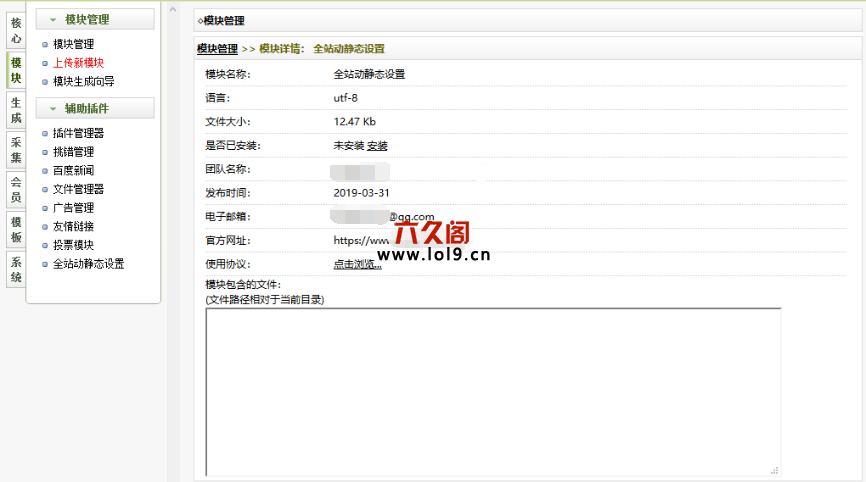This screenshot has width=866, height=482.
Task: Open 模块生成向导 from the sidebar
Action: pyautogui.click(x=83, y=81)
